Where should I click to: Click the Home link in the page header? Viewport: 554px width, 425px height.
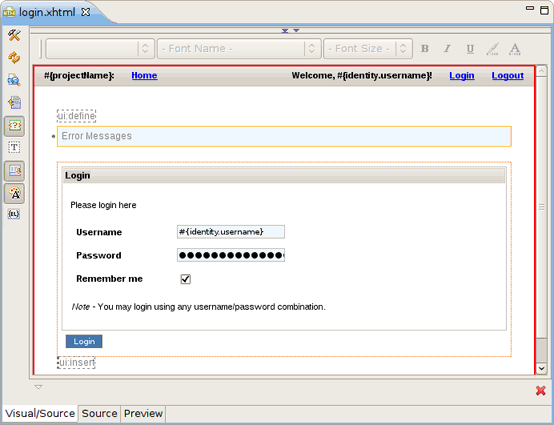[x=144, y=75]
